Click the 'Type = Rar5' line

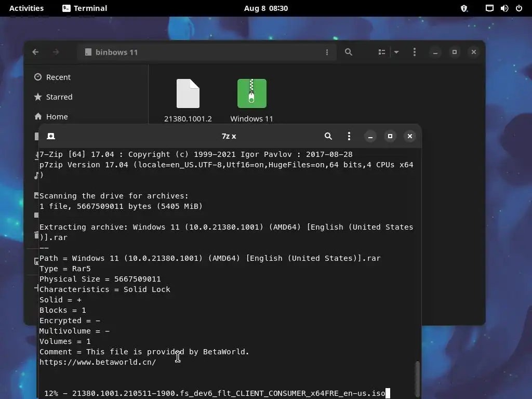65,269
